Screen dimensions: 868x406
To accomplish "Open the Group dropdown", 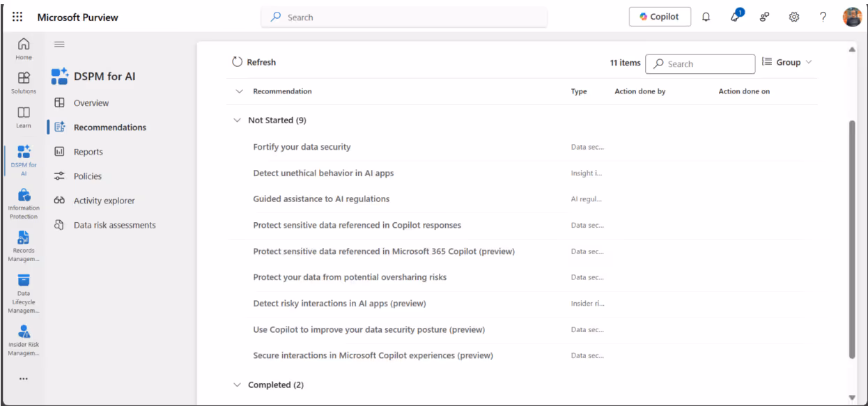I will coord(786,63).
